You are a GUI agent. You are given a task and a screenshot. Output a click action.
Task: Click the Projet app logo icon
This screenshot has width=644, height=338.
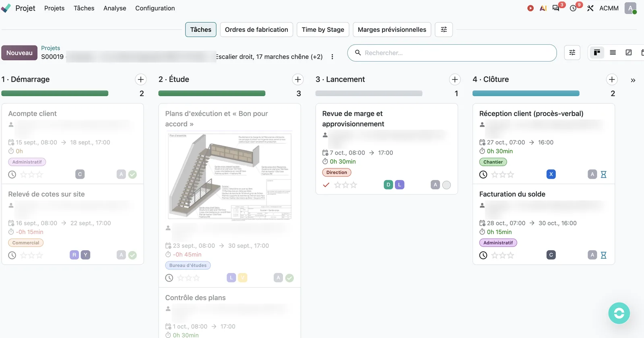coord(6,8)
